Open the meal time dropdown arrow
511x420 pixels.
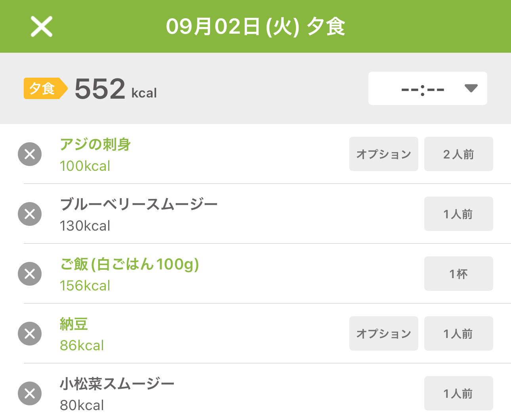(471, 88)
